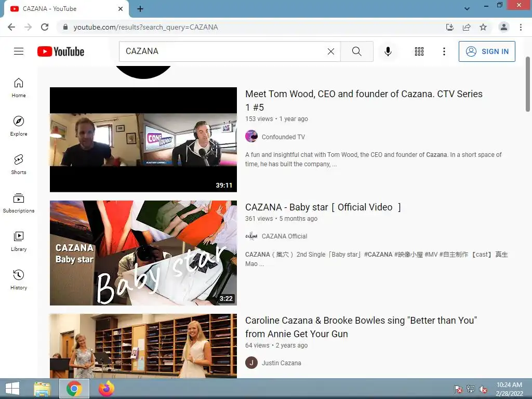This screenshot has height=399, width=532.
Task: Open the Caroline Cazana video thumbnail
Action: [143, 345]
